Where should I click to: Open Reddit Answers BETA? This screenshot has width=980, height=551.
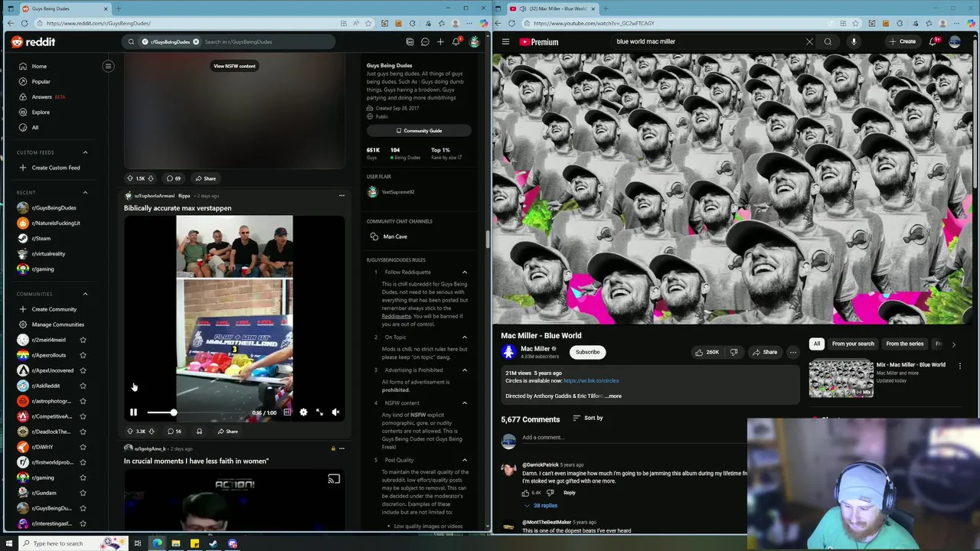(41, 97)
